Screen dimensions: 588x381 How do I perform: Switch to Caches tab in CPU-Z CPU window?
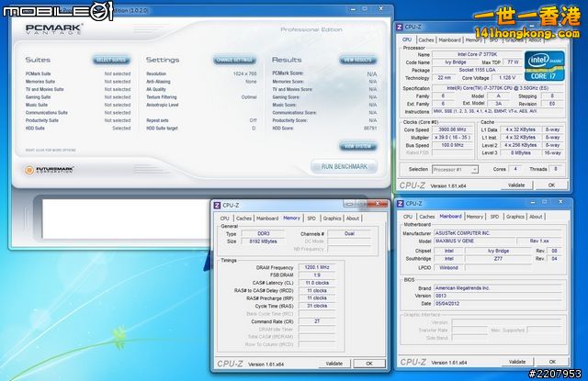point(426,40)
